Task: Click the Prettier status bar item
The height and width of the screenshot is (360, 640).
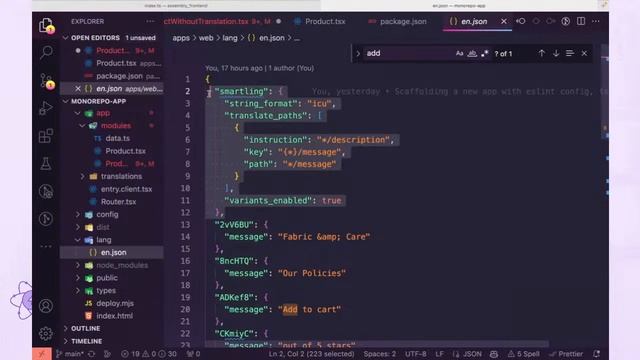Action: 566,354
